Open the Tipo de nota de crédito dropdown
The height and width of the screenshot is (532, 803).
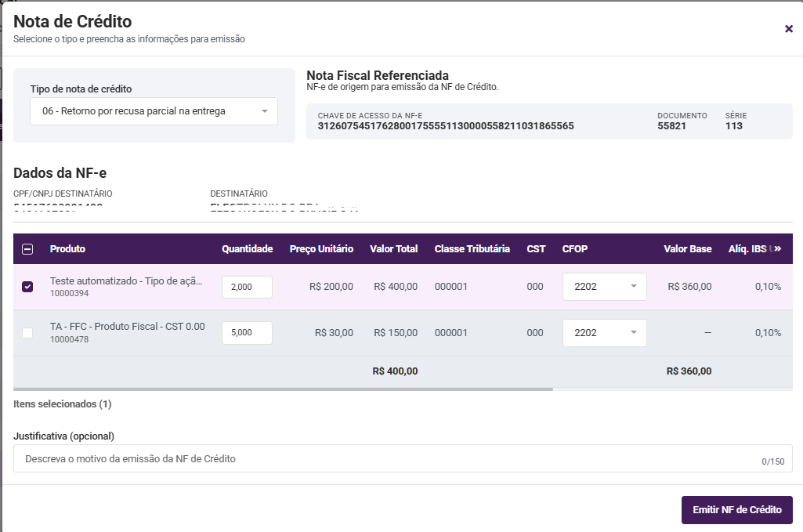[154, 111]
